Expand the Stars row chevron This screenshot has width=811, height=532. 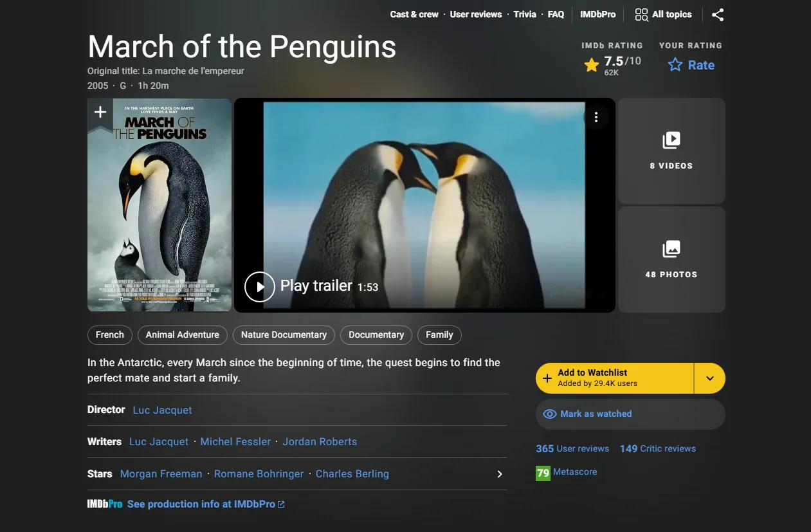[x=500, y=474]
